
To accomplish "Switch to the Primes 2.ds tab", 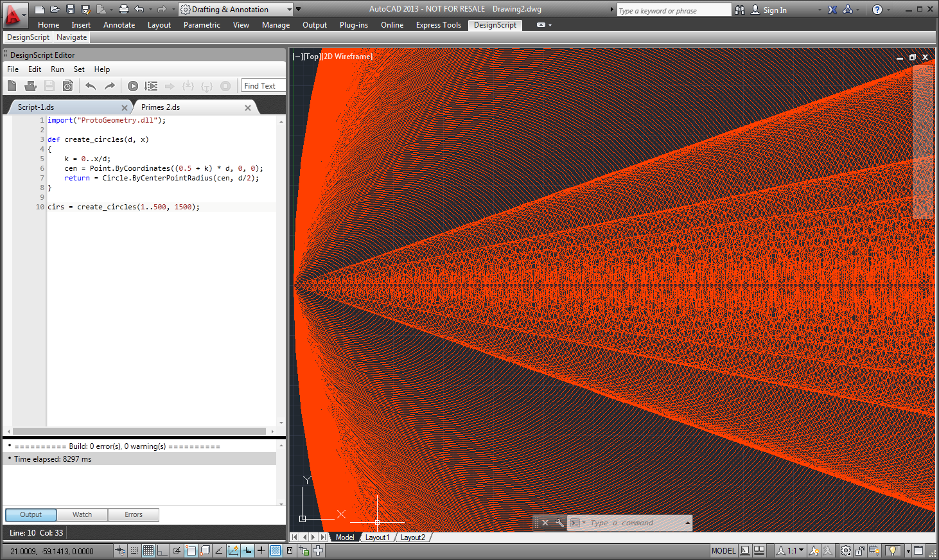I will [x=161, y=107].
